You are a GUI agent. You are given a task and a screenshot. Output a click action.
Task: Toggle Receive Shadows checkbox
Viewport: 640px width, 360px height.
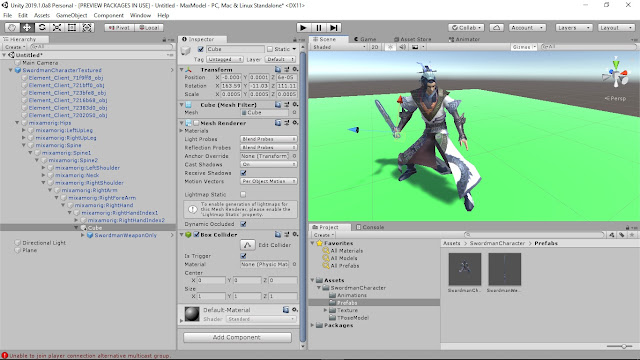point(244,173)
